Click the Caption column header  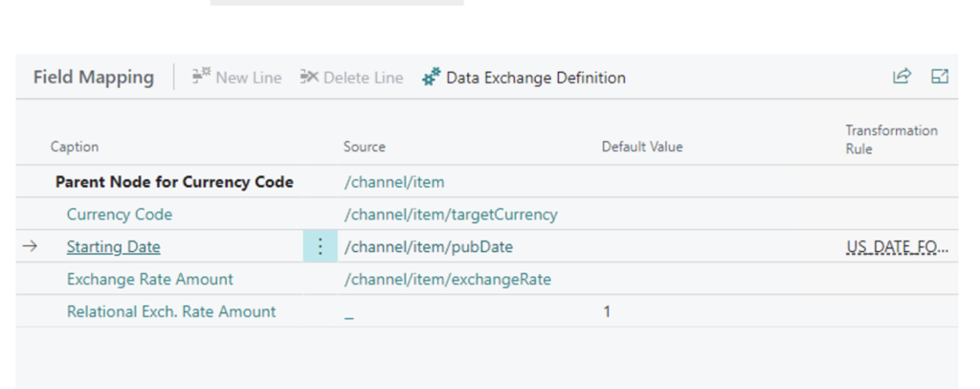[x=75, y=147]
